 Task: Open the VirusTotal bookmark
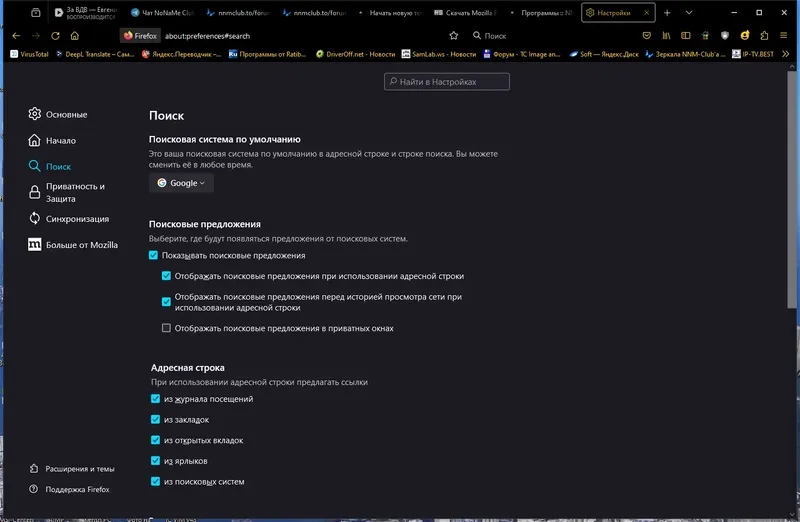30,54
